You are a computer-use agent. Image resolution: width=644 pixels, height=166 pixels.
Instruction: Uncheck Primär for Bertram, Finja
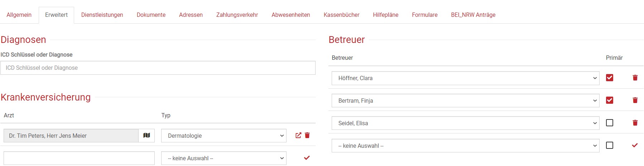point(610,100)
